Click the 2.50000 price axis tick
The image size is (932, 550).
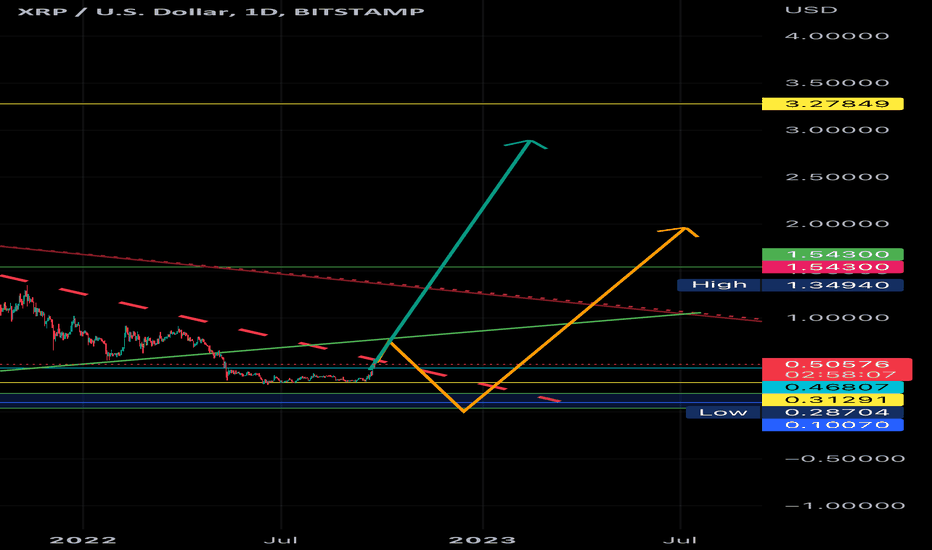click(x=837, y=177)
